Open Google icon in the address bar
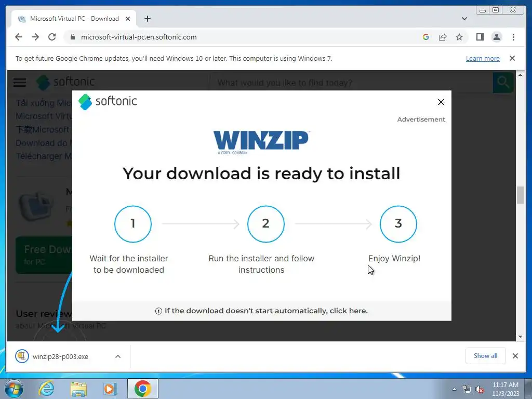 tap(426, 37)
